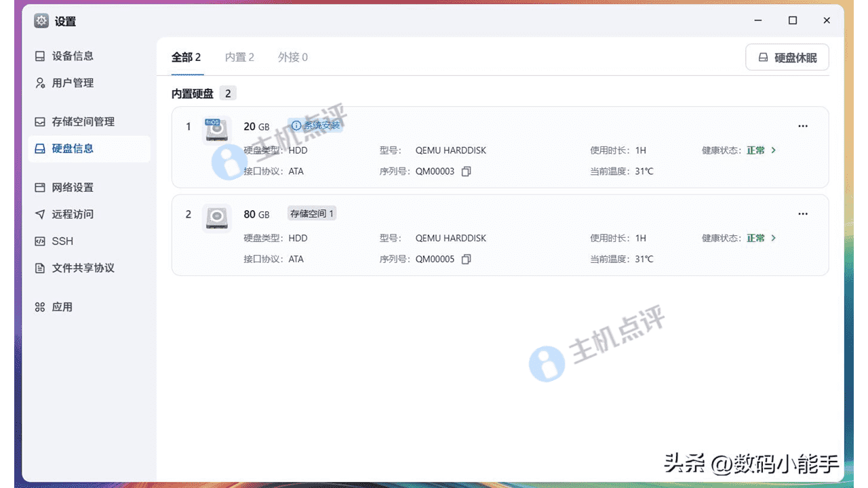
Task: Click the settings gear in the title bar
Action: [41, 20]
